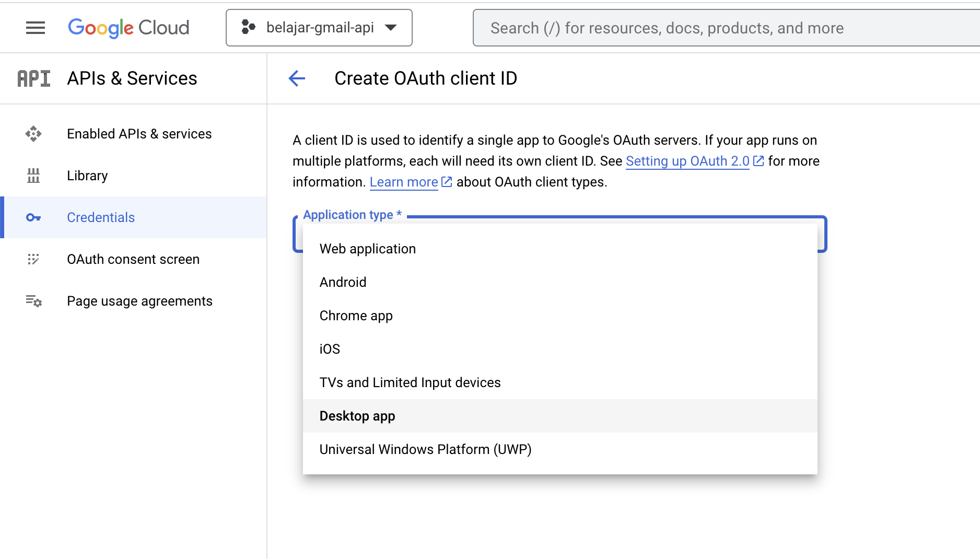Click external link icon after Learn more
The image size is (980, 559).
tap(447, 182)
